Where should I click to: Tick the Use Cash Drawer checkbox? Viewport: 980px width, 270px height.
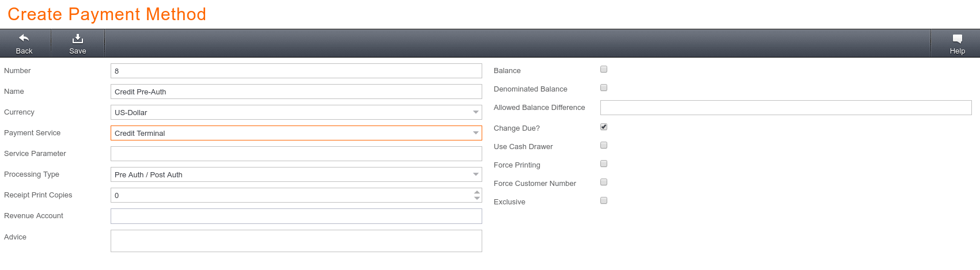pos(604,145)
